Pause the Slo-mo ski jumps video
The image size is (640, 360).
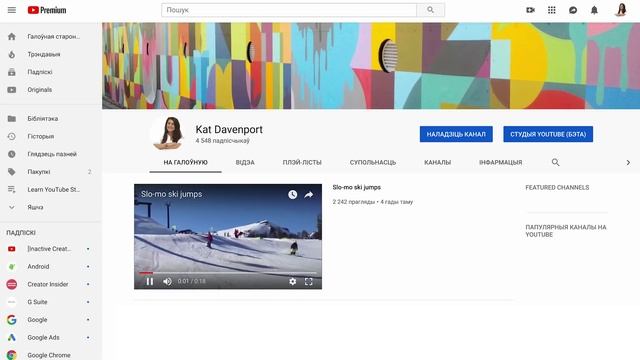pyautogui.click(x=150, y=281)
